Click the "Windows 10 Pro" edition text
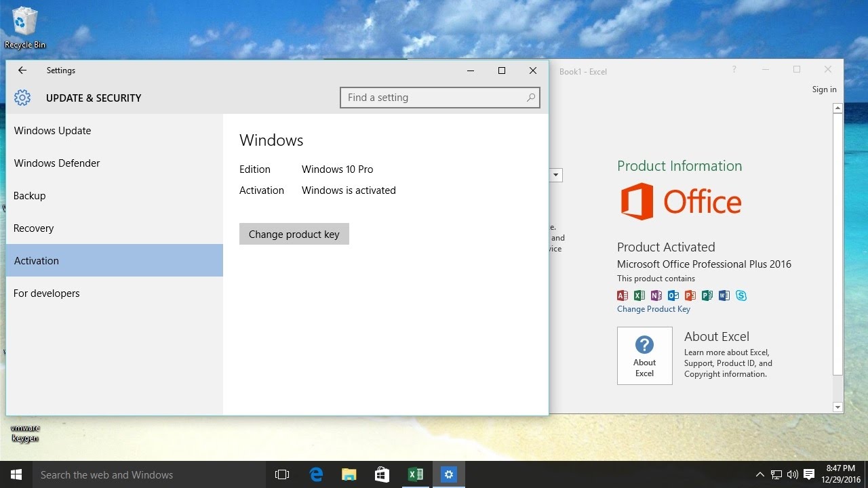The width and height of the screenshot is (868, 488). click(338, 169)
